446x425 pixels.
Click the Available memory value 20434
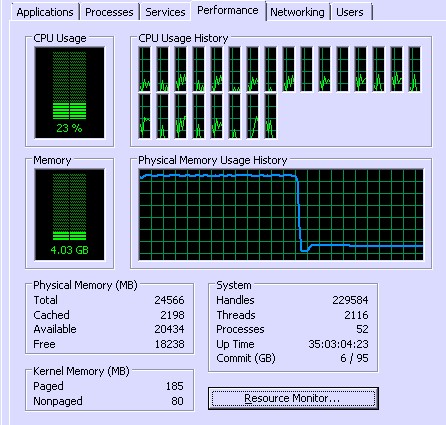click(169, 329)
